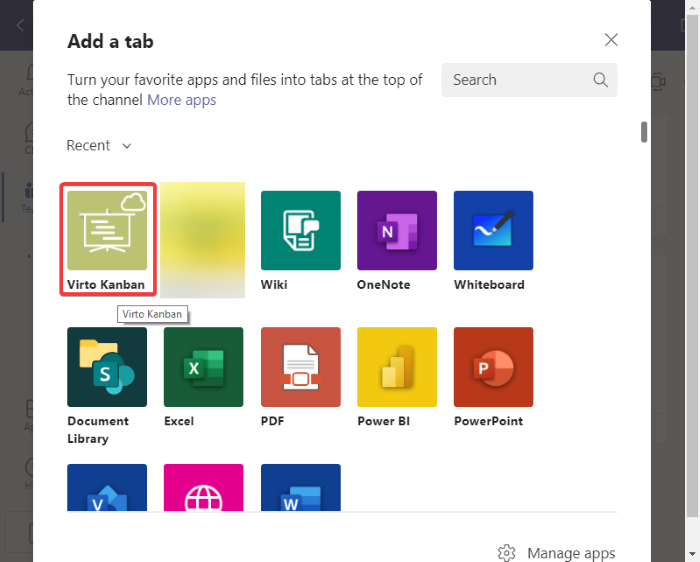The width and height of the screenshot is (700, 562).
Task: Click the More apps link
Action: click(181, 100)
